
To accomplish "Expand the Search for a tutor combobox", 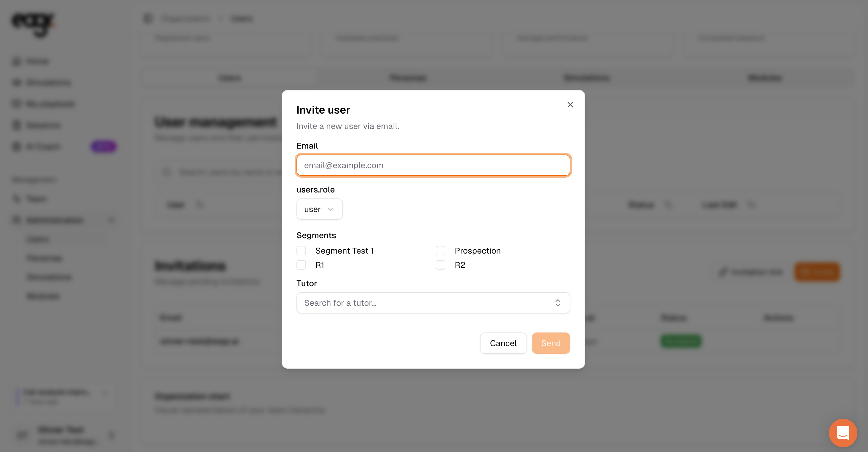I will click(433, 303).
